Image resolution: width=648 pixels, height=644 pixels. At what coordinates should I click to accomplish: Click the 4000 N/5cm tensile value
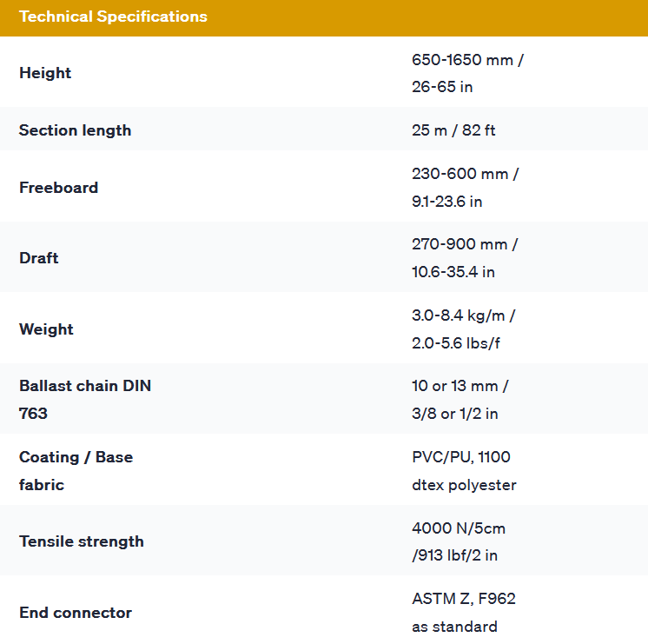coord(459,528)
